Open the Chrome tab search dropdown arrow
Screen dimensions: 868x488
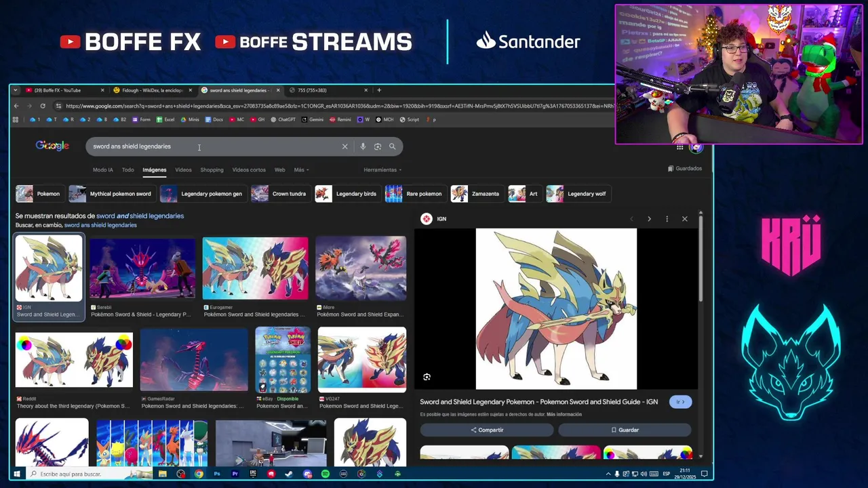point(16,90)
